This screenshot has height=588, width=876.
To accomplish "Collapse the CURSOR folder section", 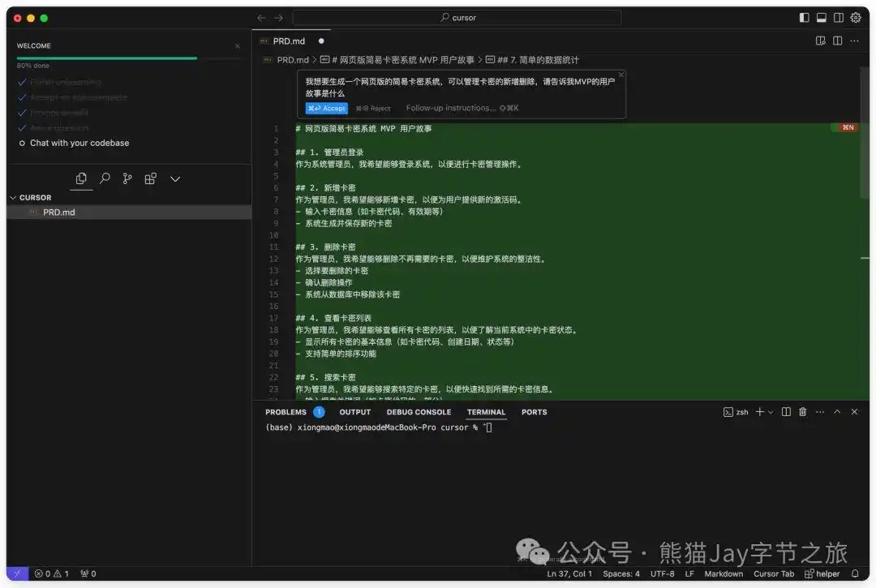I will coord(14,197).
